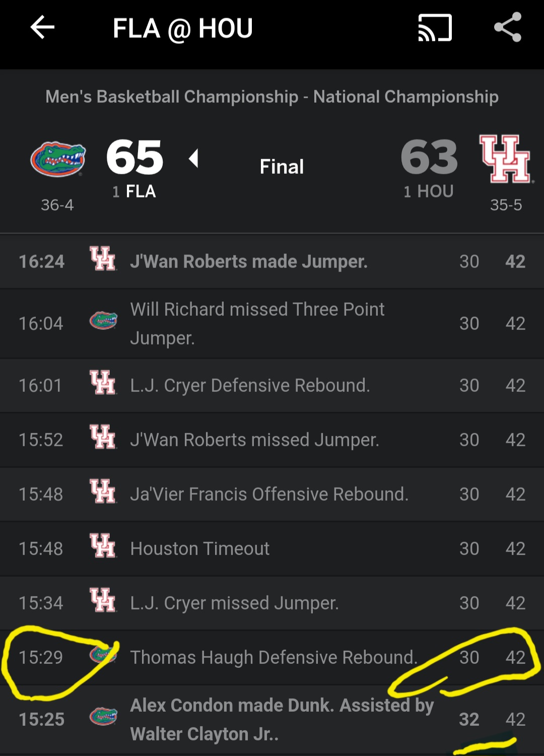Select the L.J. Cryer Defensive Rebound play
Screen dimensions: 544x756
[x=272, y=385]
